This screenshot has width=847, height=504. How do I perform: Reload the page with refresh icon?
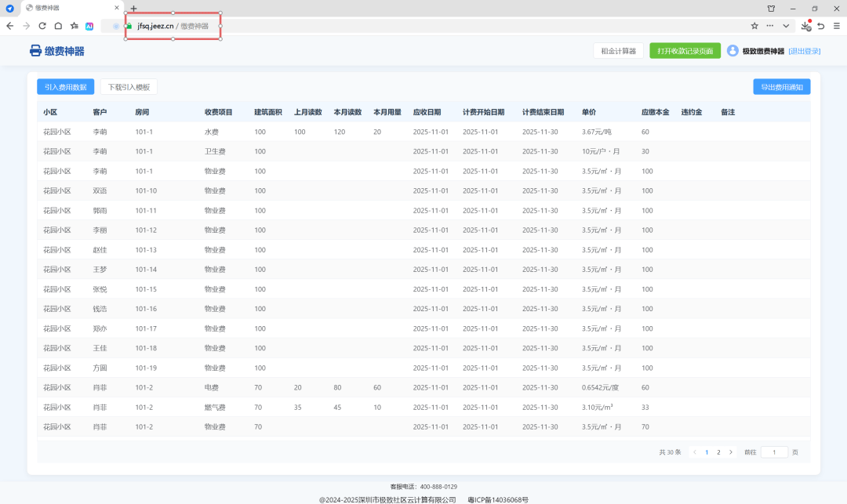tap(42, 26)
